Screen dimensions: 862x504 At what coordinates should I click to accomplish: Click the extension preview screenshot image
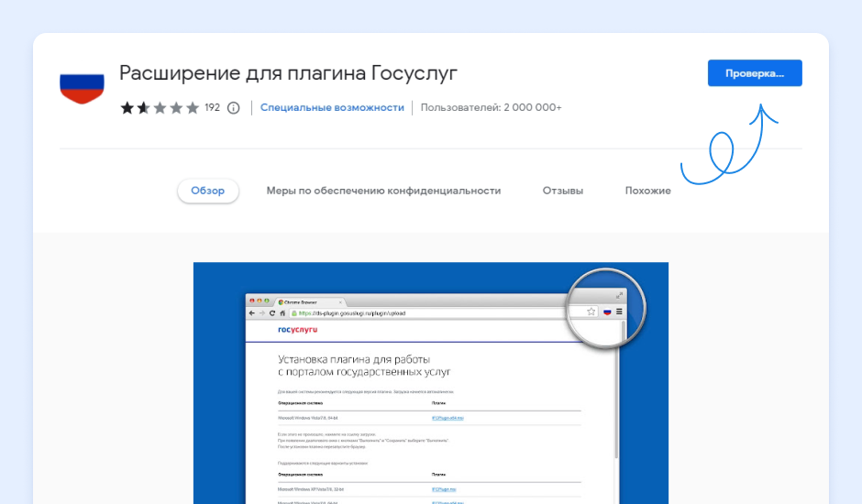click(x=431, y=383)
